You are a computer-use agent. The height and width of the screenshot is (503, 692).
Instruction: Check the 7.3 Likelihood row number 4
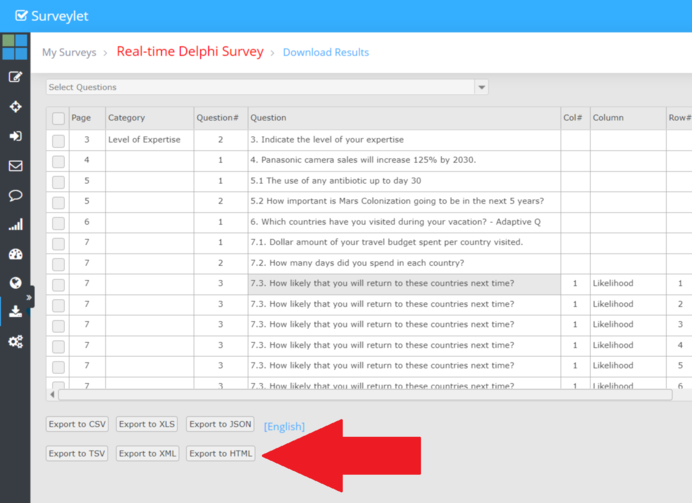[x=58, y=347]
